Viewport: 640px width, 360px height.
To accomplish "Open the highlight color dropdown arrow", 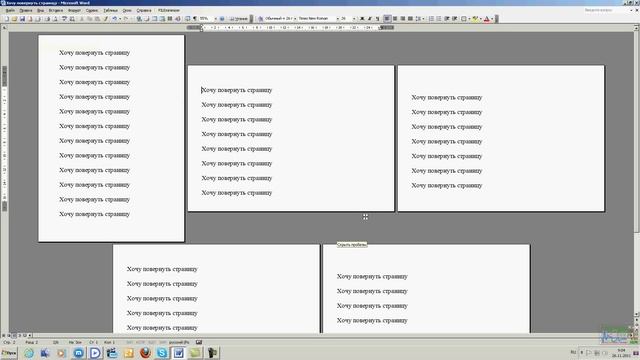I will tap(480, 19).
